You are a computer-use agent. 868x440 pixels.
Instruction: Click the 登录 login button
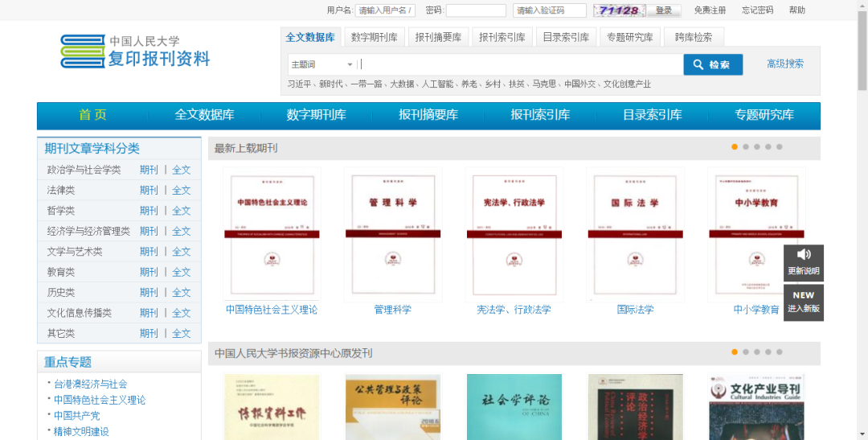(x=664, y=10)
